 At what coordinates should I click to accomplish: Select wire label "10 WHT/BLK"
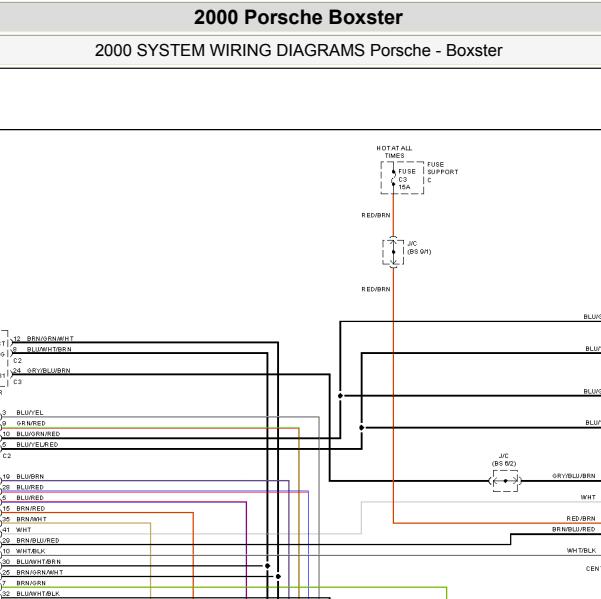click(24, 551)
